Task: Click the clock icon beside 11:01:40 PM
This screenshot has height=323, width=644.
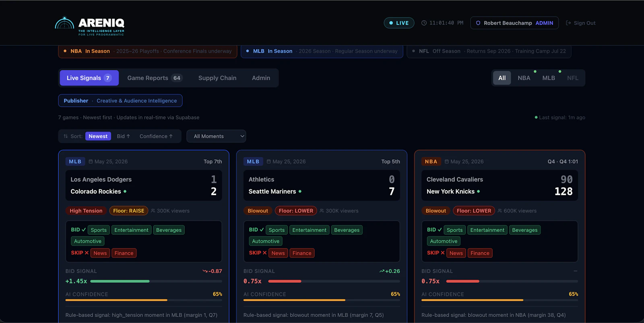Action: (x=424, y=23)
